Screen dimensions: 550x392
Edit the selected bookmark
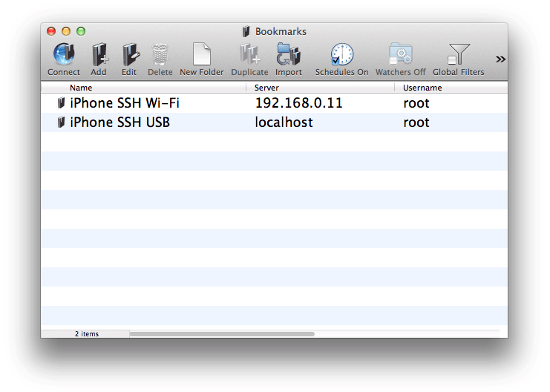tap(129, 55)
